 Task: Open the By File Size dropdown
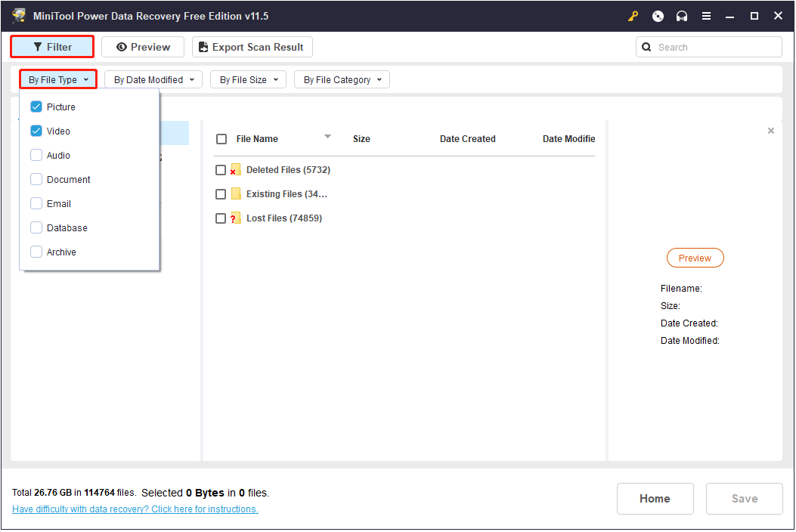point(248,79)
